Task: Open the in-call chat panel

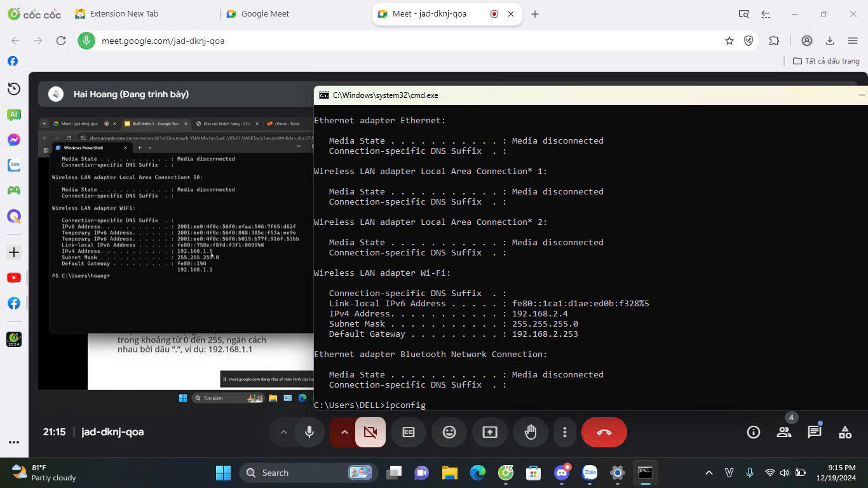Action: click(815, 432)
